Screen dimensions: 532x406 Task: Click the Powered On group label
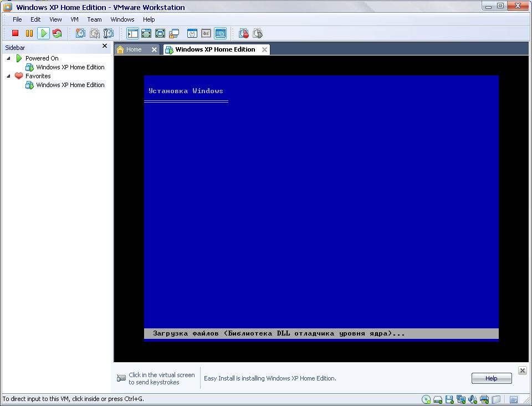coord(42,58)
